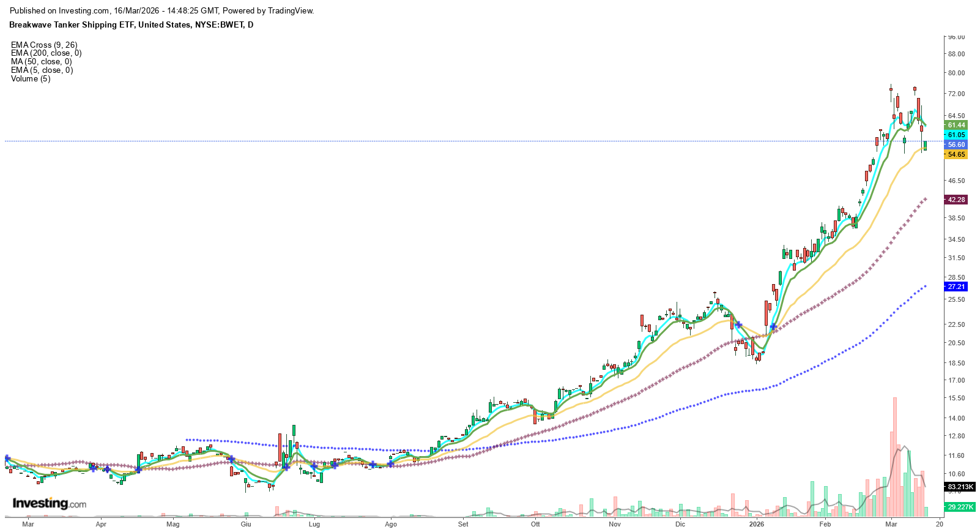Click the green 29.227K volume label

click(960, 507)
